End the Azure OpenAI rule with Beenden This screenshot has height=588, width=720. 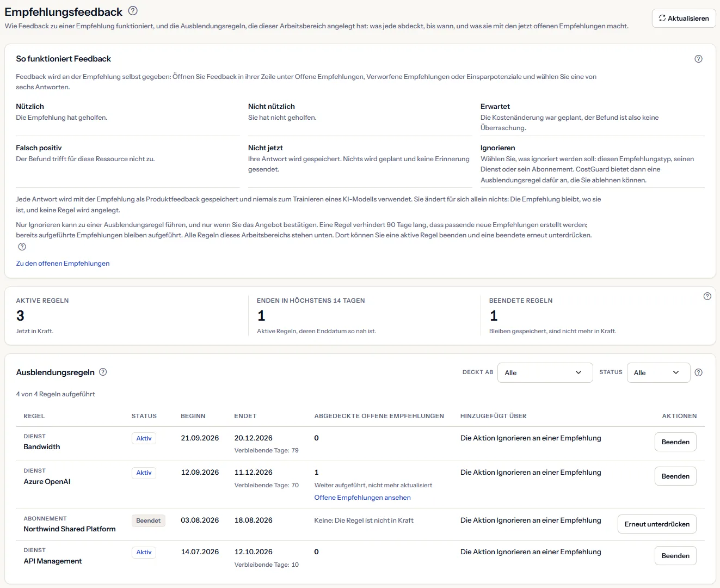[x=675, y=476]
